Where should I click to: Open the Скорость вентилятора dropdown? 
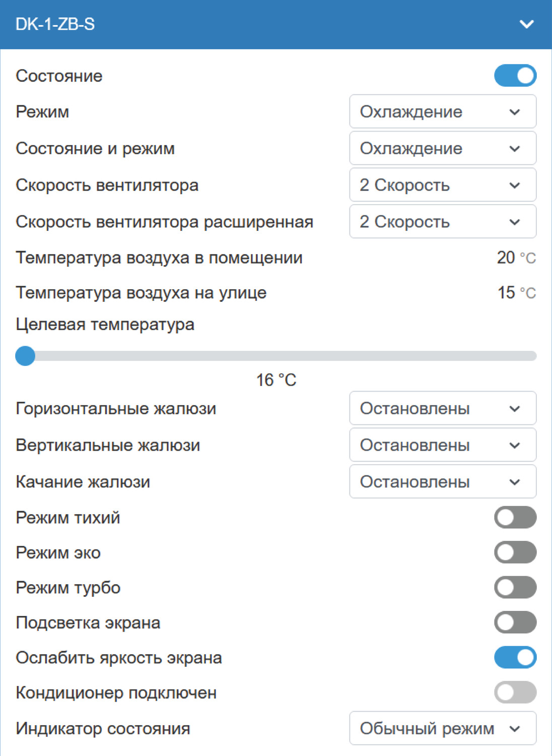pos(443,185)
